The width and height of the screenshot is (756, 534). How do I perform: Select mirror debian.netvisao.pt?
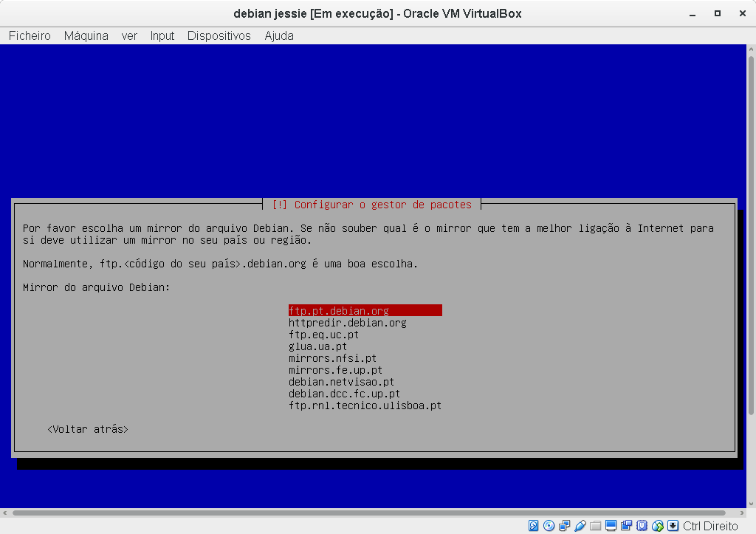point(341,382)
